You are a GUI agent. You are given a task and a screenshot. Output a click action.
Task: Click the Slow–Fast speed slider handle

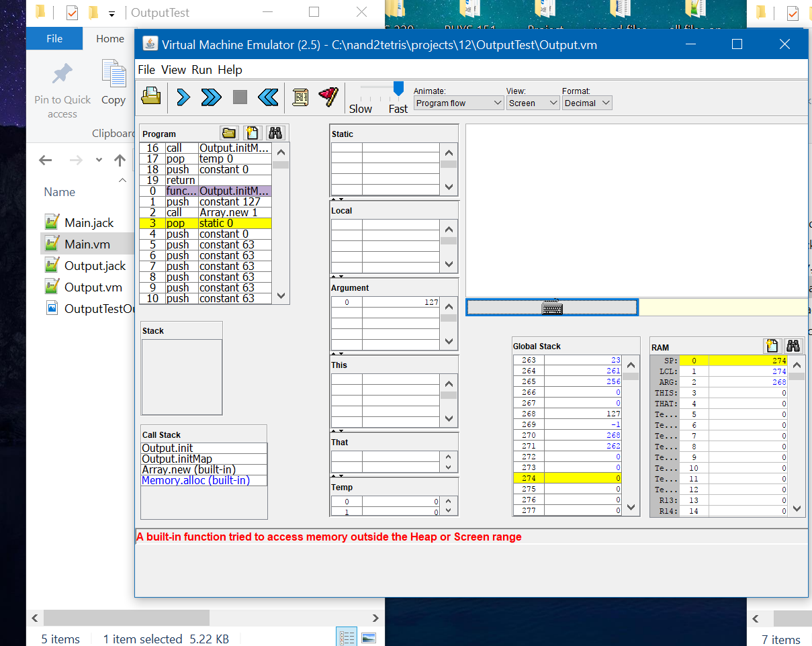(x=398, y=89)
